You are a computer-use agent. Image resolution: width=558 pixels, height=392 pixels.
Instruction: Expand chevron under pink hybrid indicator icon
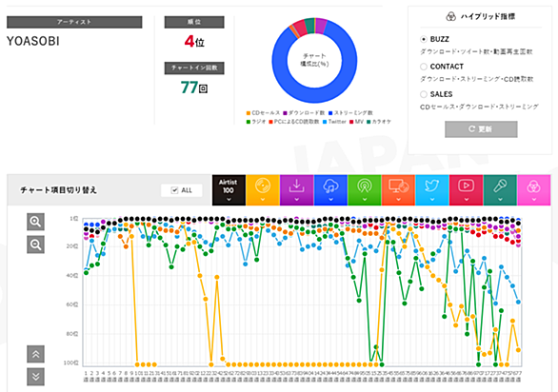tap(534, 200)
